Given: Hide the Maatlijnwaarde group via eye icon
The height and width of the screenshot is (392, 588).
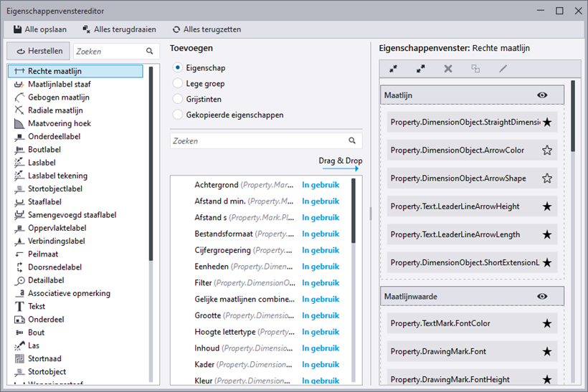Looking at the screenshot, I should click(x=542, y=296).
